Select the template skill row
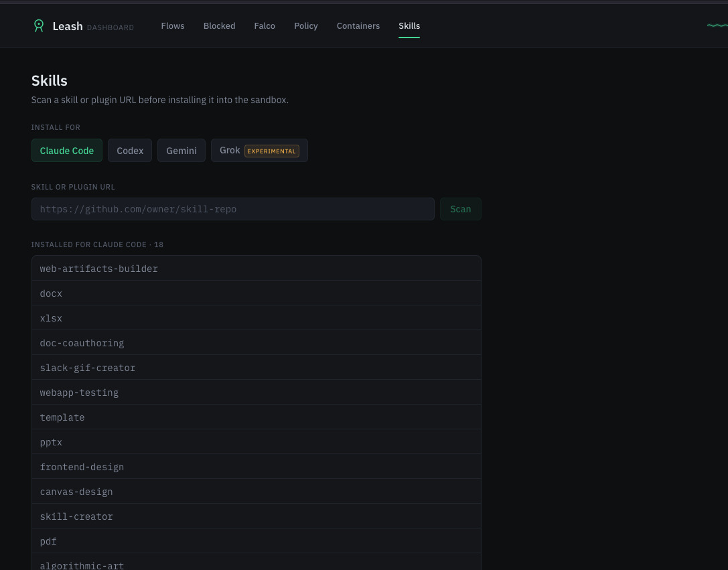The image size is (728, 570). click(x=257, y=417)
